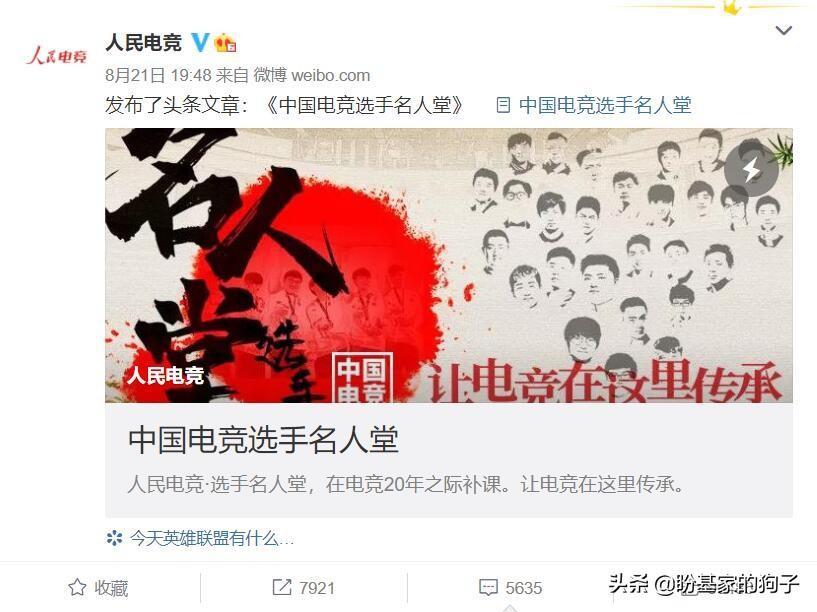The width and height of the screenshot is (817, 612).
Task: Click the star 收藏 favorite icon
Action: (x=77, y=588)
